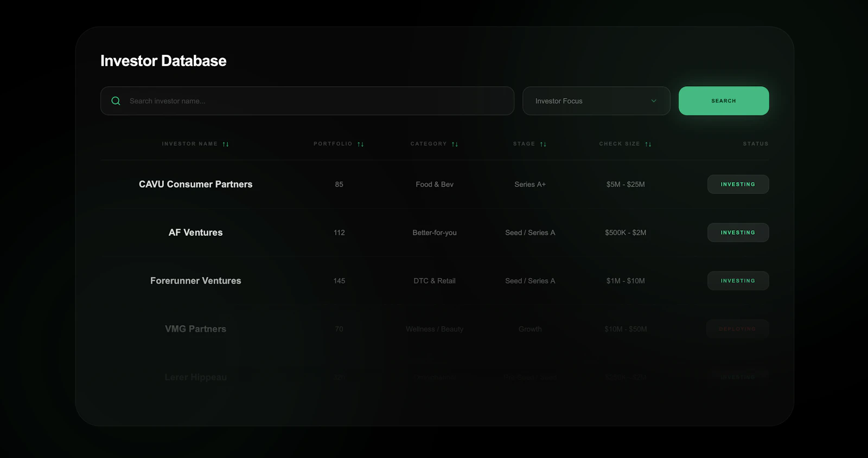The width and height of the screenshot is (868, 458).
Task: Click the Series A+ stage cell
Action: [530, 184]
